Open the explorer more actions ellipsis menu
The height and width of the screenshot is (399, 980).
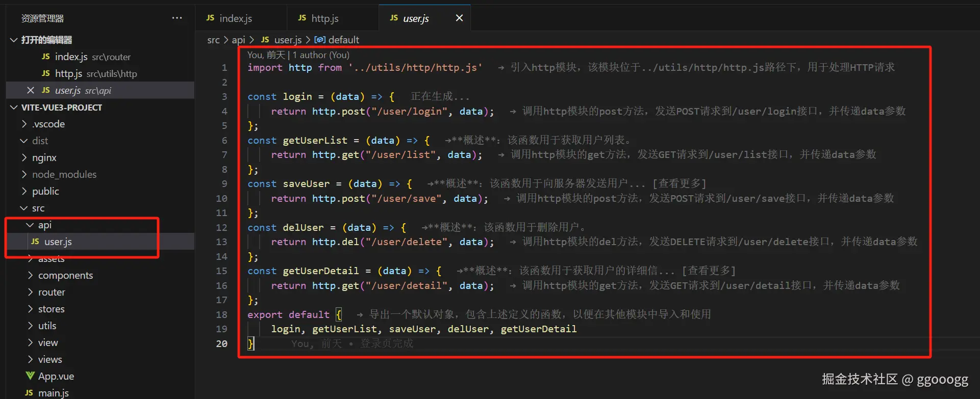177,18
